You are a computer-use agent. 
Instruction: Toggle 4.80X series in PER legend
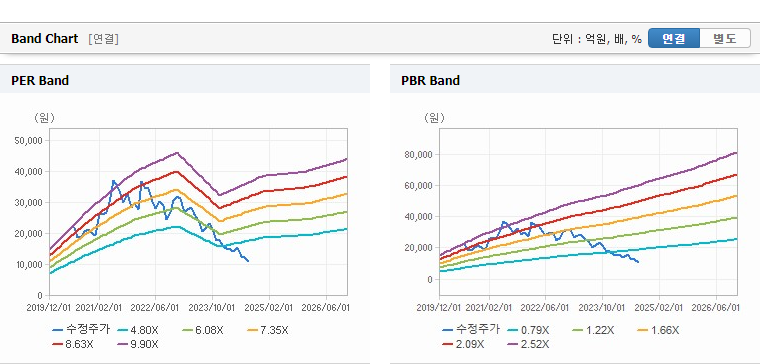click(x=138, y=330)
